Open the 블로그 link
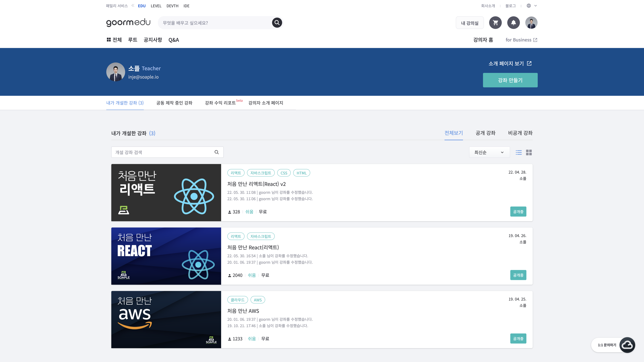Screen dimensions: 644x362 (x=510, y=6)
